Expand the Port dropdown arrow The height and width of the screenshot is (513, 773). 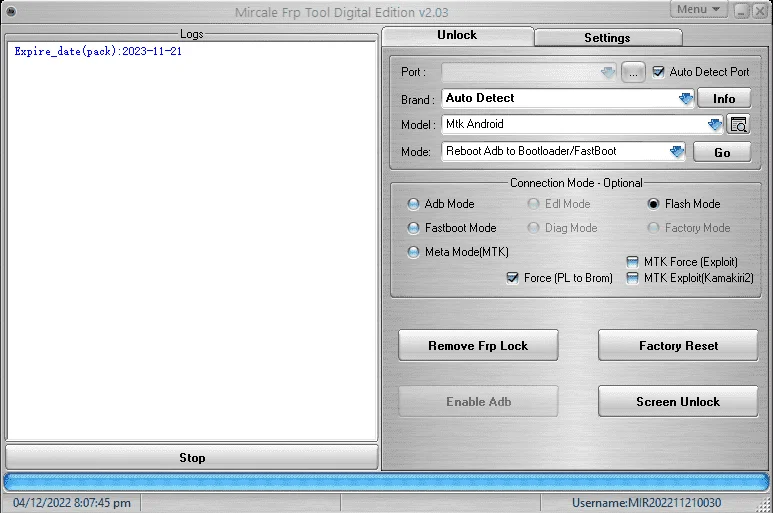(x=608, y=72)
